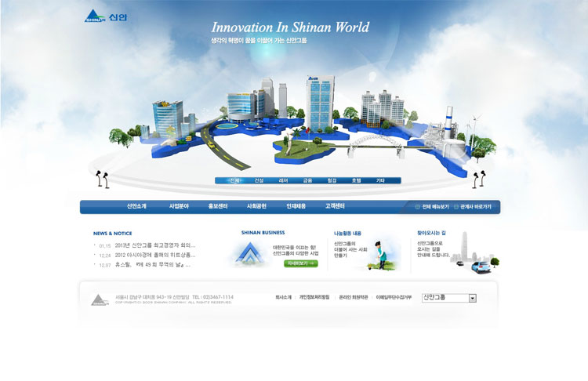
Task: Select the 기타 category tab
Action: point(380,180)
